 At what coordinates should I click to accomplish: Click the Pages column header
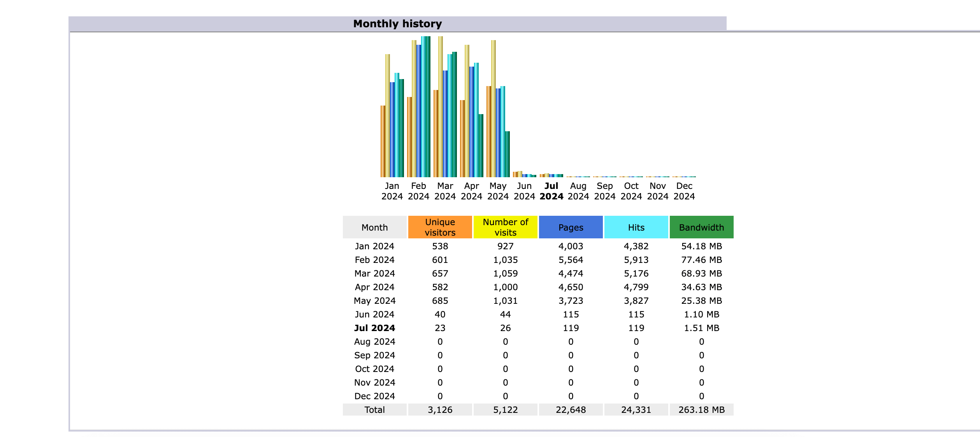[x=571, y=227]
